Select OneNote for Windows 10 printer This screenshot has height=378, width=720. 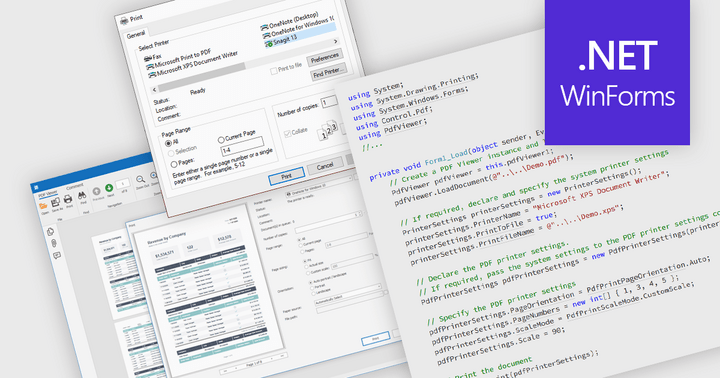[x=298, y=27]
